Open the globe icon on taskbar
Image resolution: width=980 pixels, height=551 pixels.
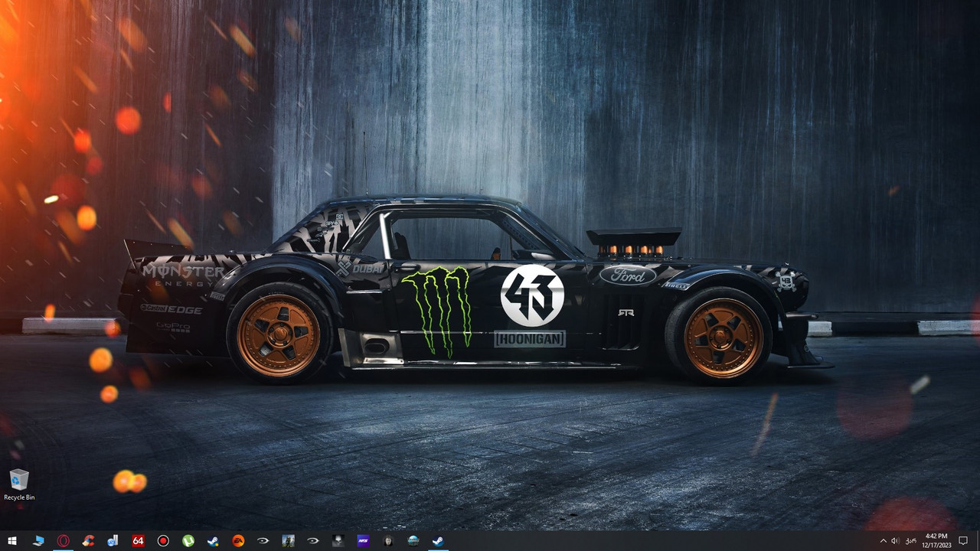413,541
